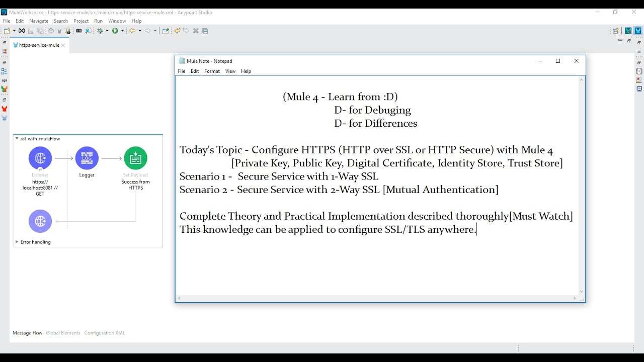
Task: Open the Search menu in Anypoint Studio
Action: point(61,21)
